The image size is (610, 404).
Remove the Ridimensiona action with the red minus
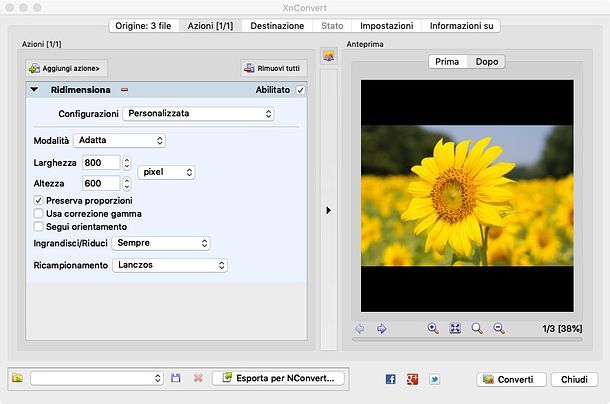coord(125,90)
